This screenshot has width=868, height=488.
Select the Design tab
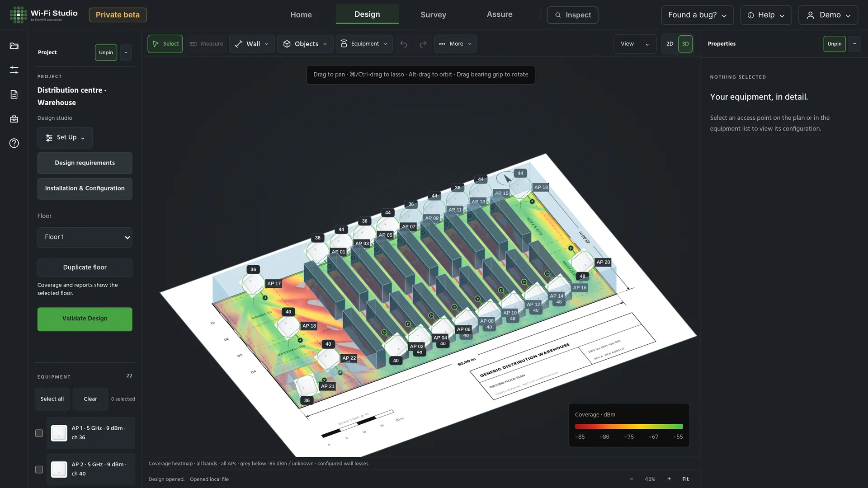(x=367, y=14)
